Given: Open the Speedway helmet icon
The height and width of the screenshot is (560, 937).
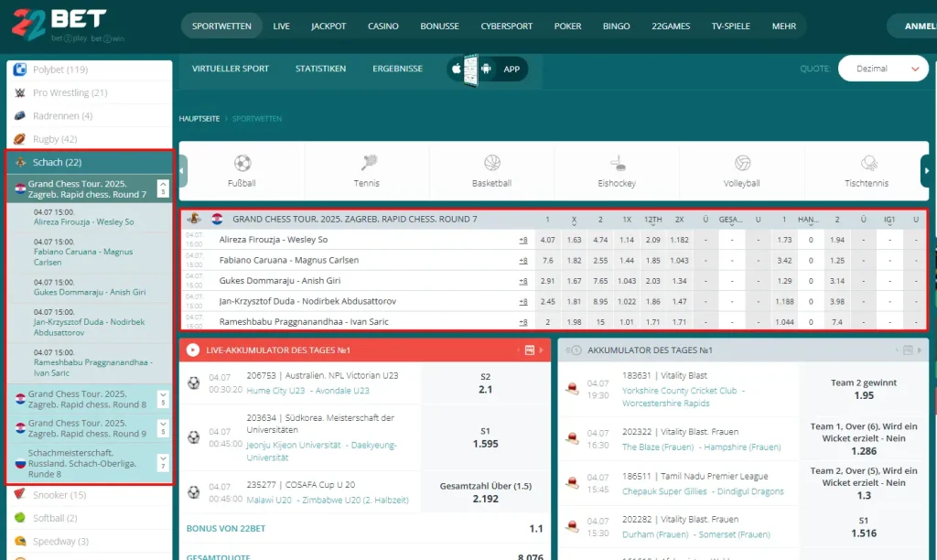Looking at the screenshot, I should click(x=20, y=541).
